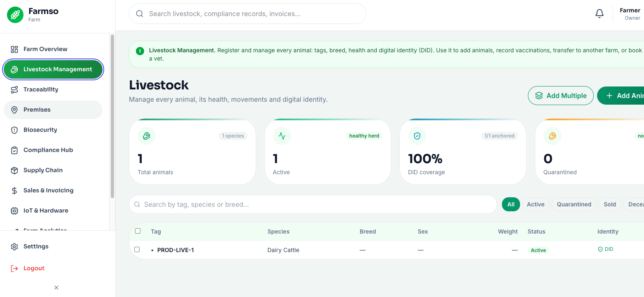Navigate to Biosecurity
The height and width of the screenshot is (297, 644).
click(x=53, y=130)
